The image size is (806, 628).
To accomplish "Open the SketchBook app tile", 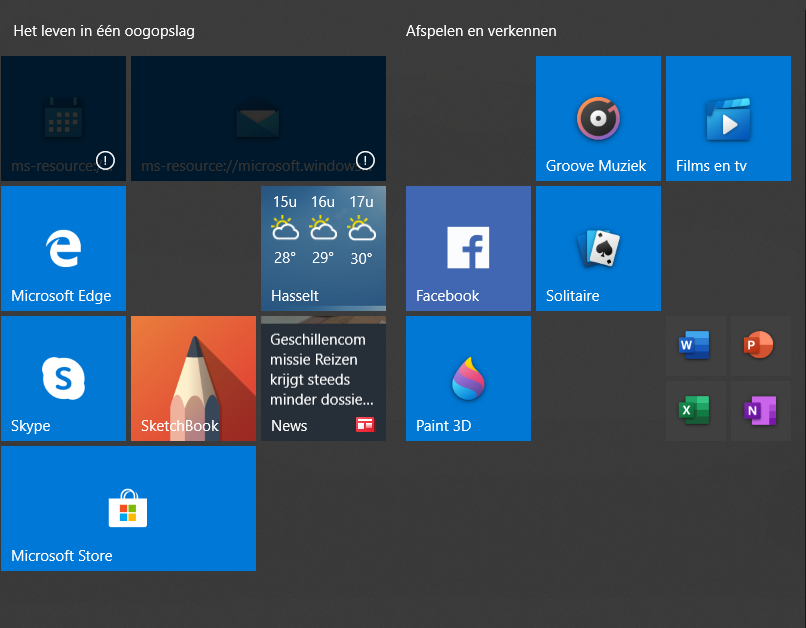I will (x=193, y=378).
